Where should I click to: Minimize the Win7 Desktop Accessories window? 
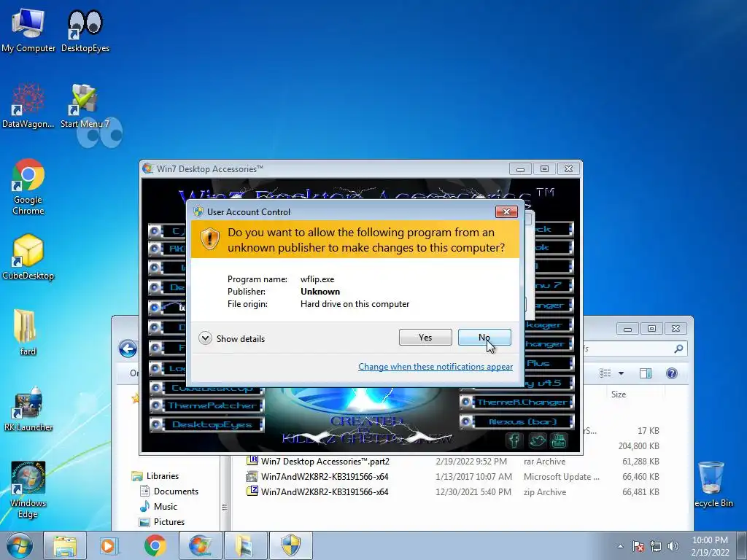(520, 168)
